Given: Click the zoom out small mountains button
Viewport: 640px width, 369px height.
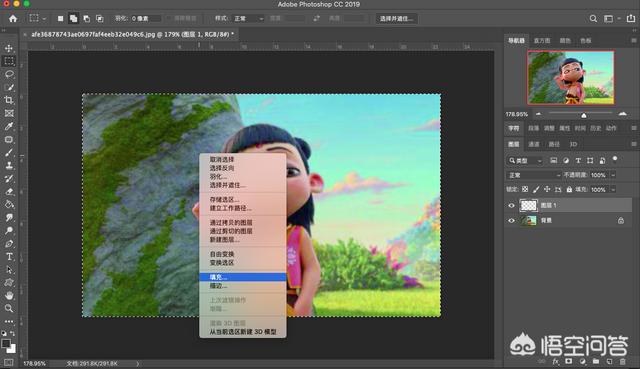Looking at the screenshot, I should point(538,114).
